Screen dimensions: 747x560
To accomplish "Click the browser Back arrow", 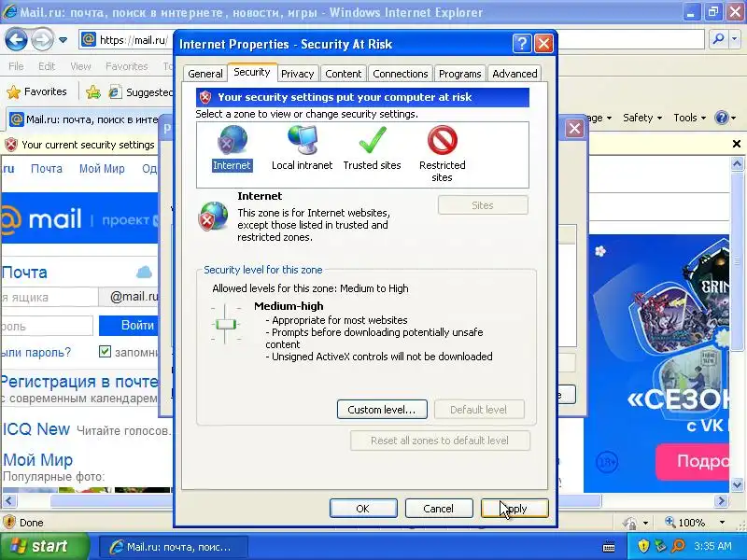I will coord(16,40).
